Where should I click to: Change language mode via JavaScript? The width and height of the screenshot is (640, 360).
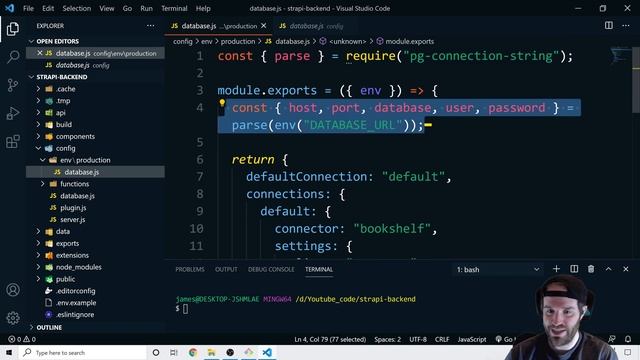[x=472, y=339]
